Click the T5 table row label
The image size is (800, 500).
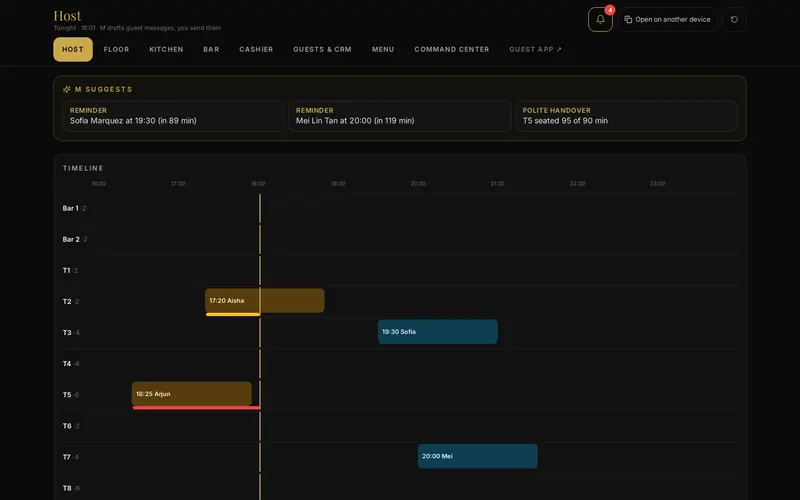click(x=71, y=395)
